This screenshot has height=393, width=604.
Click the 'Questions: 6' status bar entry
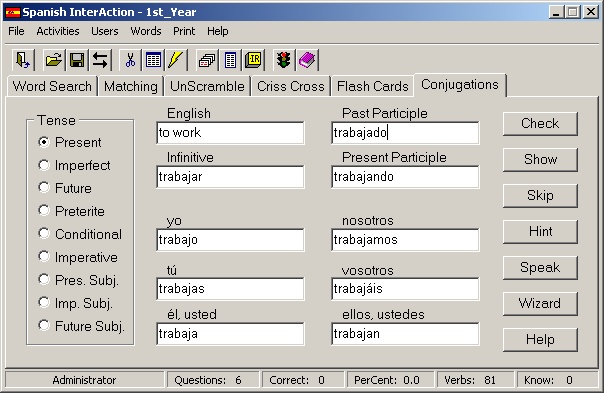(x=213, y=380)
